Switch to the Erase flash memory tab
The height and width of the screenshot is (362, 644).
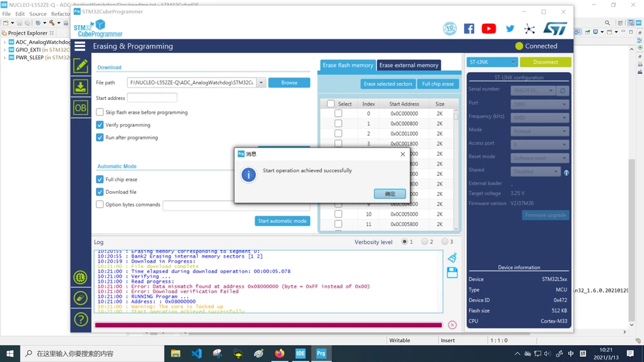(347, 65)
